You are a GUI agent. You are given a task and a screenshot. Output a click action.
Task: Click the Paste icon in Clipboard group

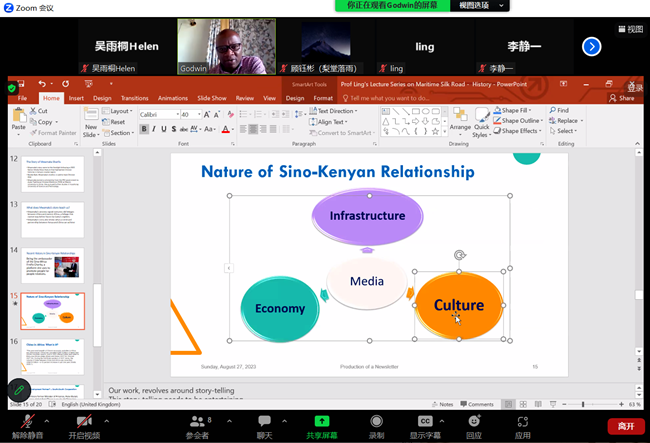[x=18, y=119]
